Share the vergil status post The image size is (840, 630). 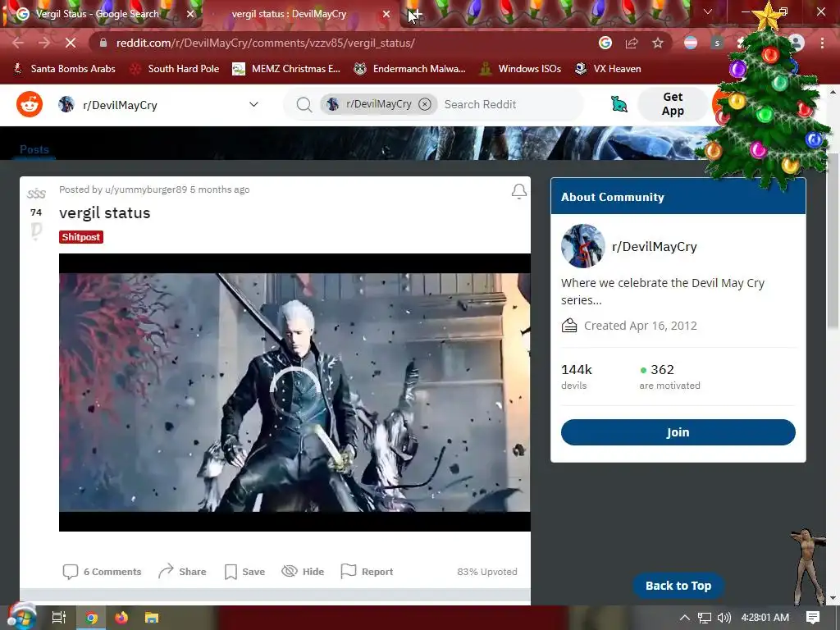182,572
